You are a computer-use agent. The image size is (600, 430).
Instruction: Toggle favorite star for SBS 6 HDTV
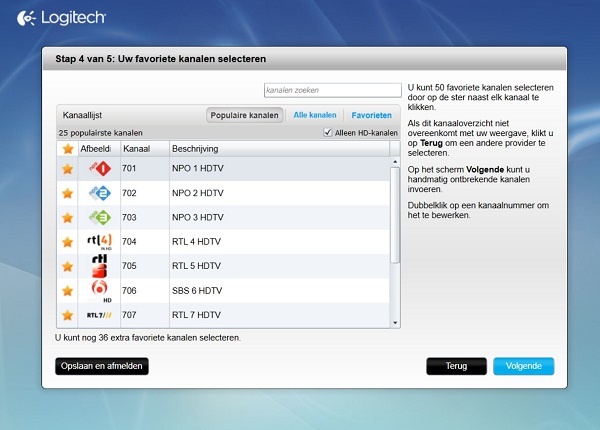click(68, 291)
